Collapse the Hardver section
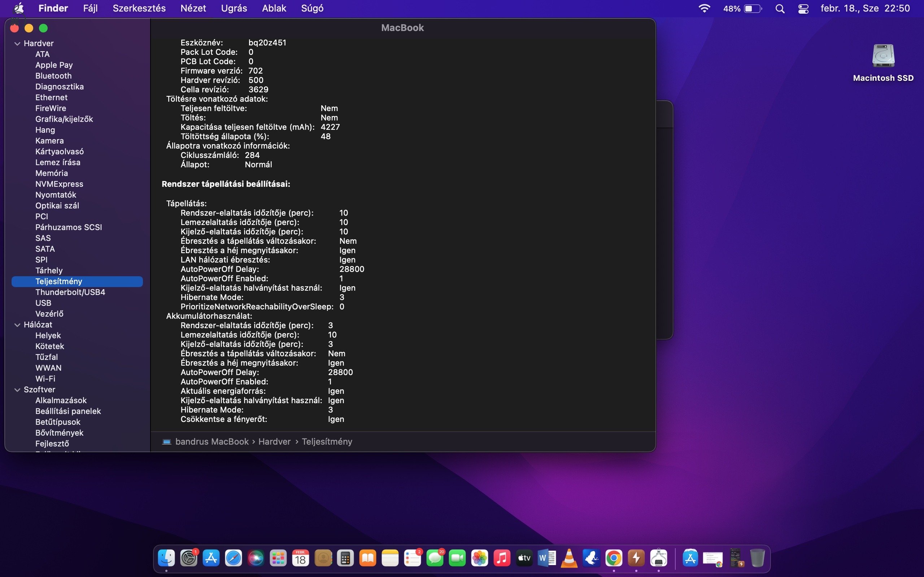This screenshot has height=577, width=924. tap(17, 43)
